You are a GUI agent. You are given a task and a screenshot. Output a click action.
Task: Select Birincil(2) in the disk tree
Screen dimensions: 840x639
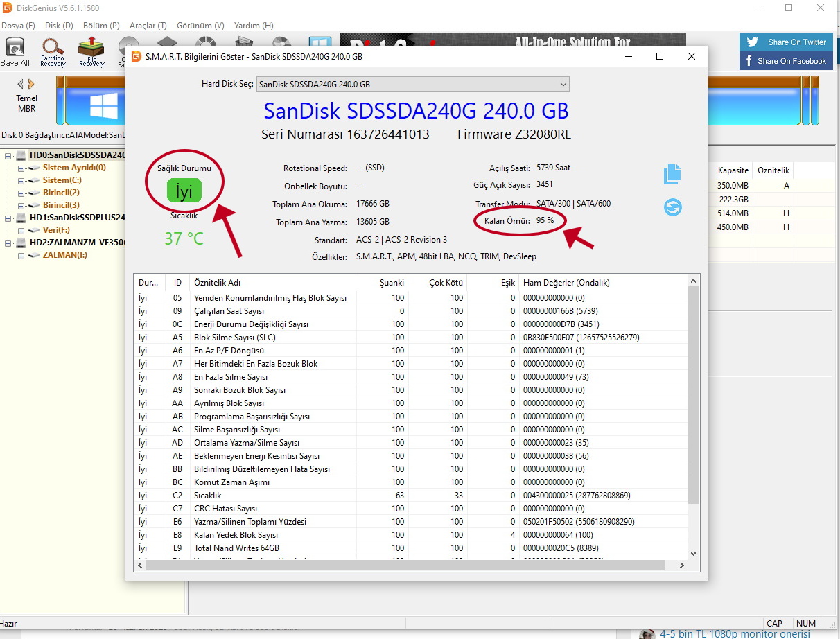[61, 193]
